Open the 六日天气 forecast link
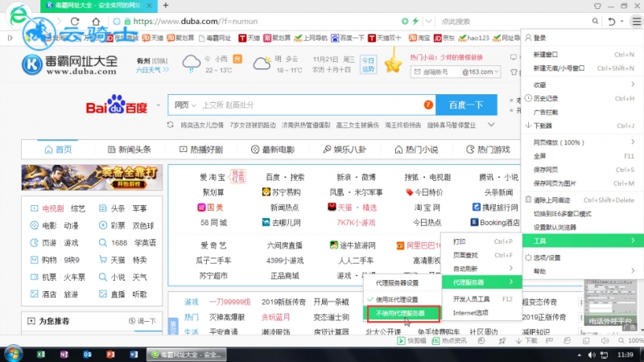This screenshot has height=362, width=644. (x=152, y=70)
